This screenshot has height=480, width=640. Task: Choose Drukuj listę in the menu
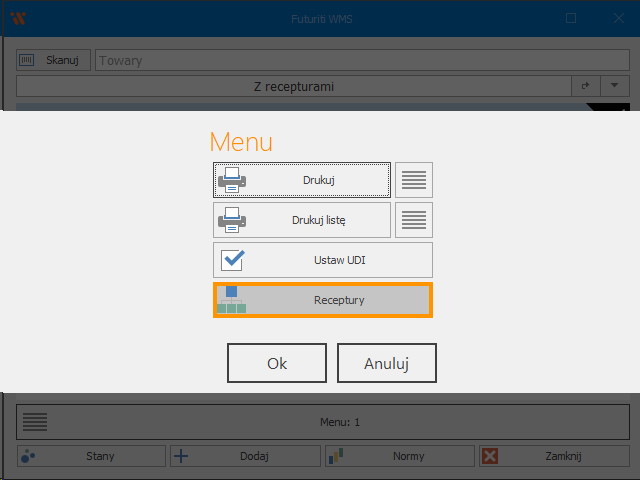pyautogui.click(x=301, y=220)
